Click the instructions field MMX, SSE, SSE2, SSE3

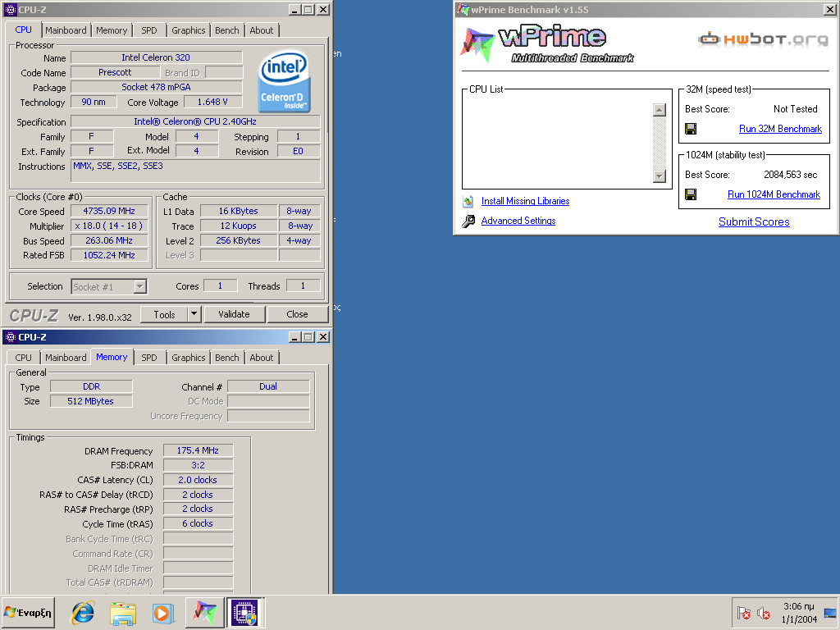coord(196,171)
